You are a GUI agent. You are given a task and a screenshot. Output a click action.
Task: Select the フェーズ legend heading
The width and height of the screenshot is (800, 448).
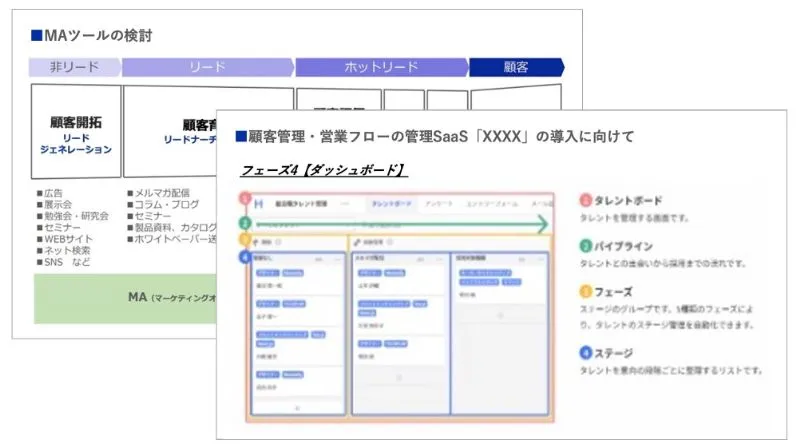613,292
